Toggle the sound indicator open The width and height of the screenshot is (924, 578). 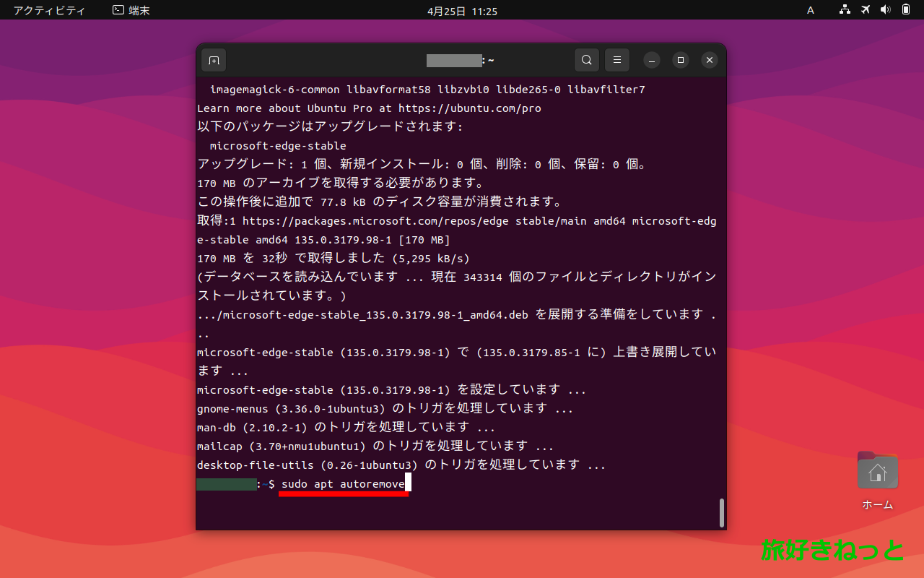pyautogui.click(x=886, y=10)
